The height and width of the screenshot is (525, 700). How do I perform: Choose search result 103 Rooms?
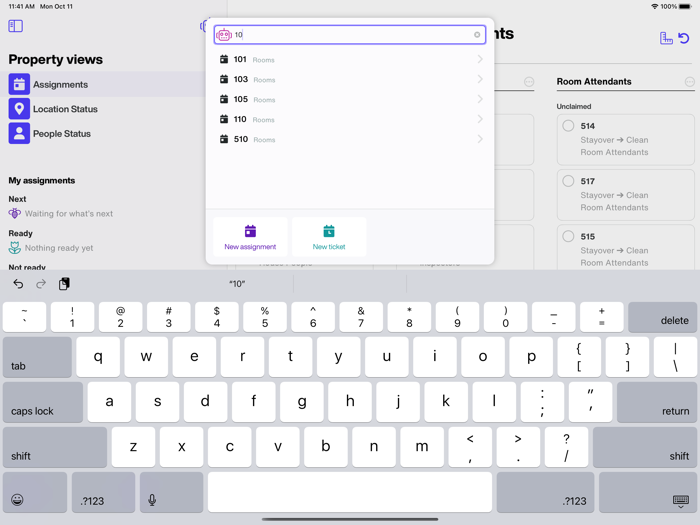[x=350, y=79]
